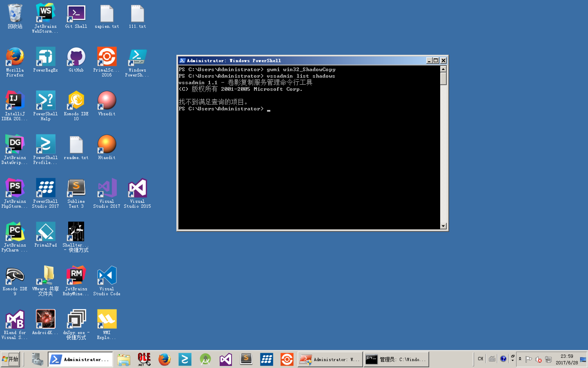The height and width of the screenshot is (368, 588).
Task: Open the OLE .NET viewer taskbar icon
Action: [144, 359]
